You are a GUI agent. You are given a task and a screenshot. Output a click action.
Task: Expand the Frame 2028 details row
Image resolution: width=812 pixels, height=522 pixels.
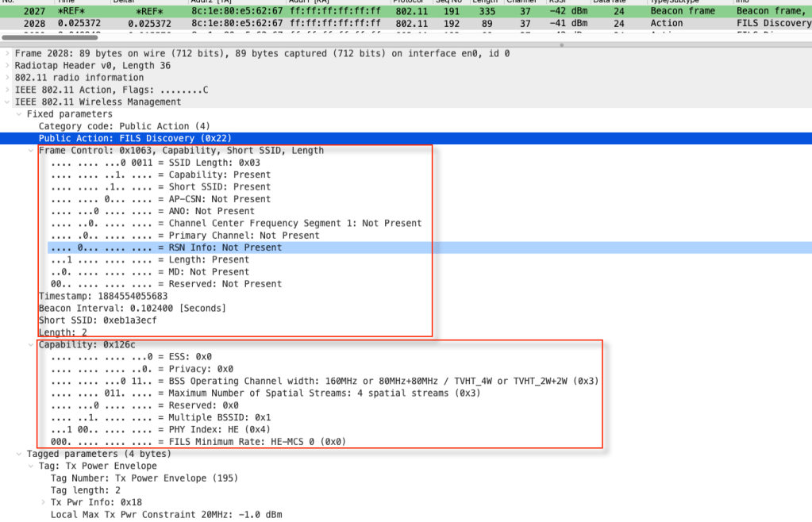(x=7, y=54)
